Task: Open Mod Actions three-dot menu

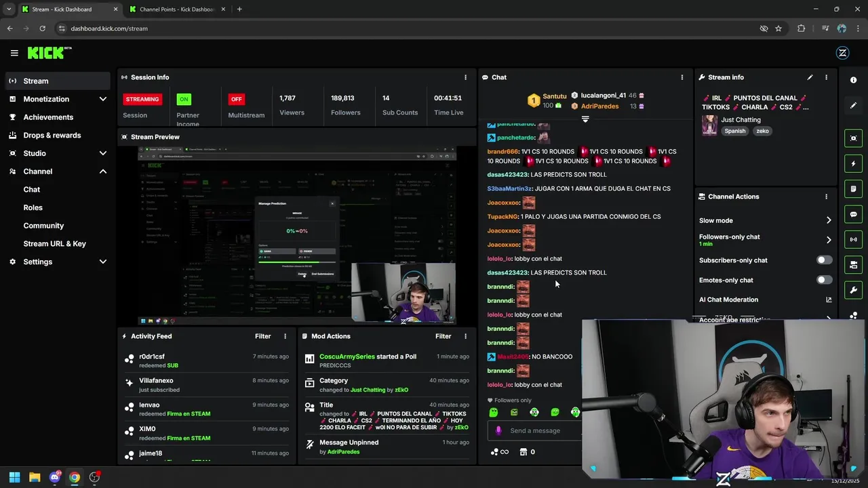Action: point(465,336)
